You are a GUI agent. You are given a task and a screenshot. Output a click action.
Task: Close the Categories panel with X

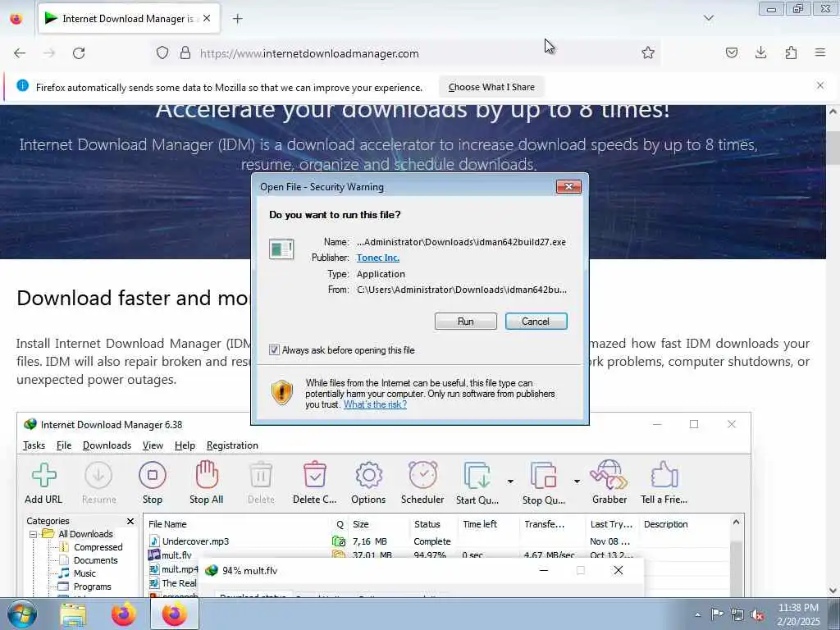[x=130, y=521]
